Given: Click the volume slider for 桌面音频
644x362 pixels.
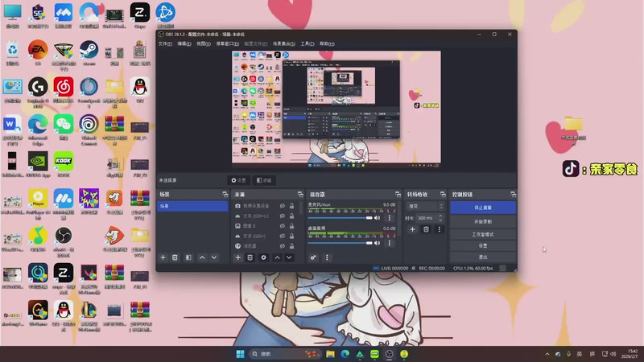Looking at the screenshot, I should 341,243.
